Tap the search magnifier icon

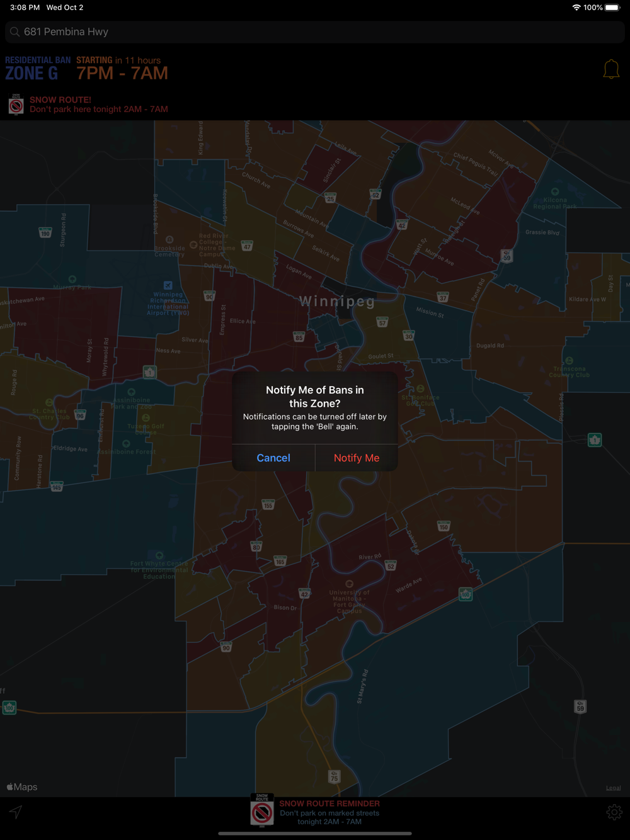click(14, 31)
